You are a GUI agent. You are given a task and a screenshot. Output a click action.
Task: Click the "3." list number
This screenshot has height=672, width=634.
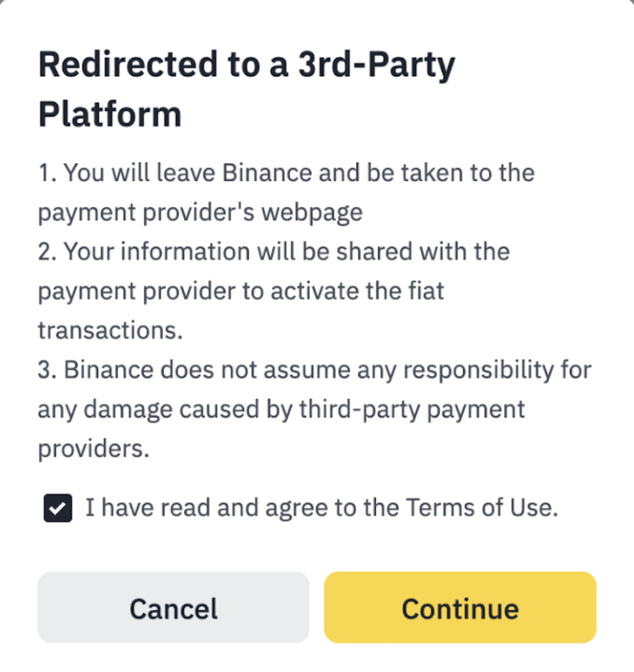pyautogui.click(x=47, y=370)
